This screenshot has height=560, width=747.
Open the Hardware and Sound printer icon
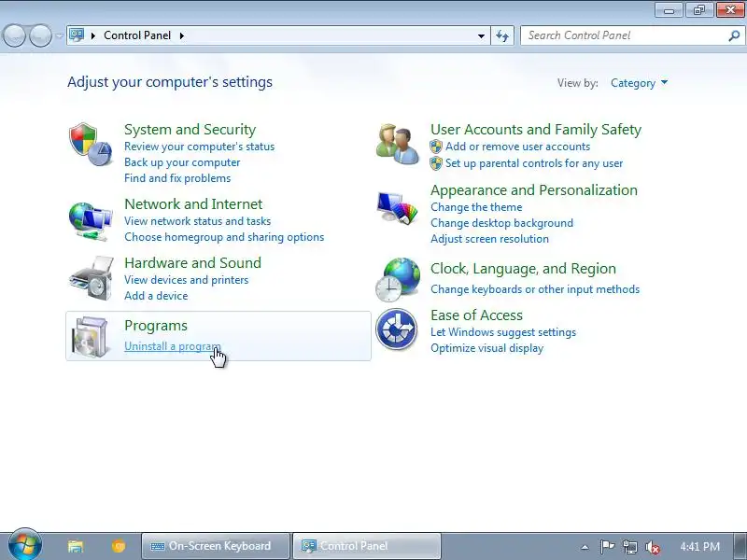pos(92,278)
